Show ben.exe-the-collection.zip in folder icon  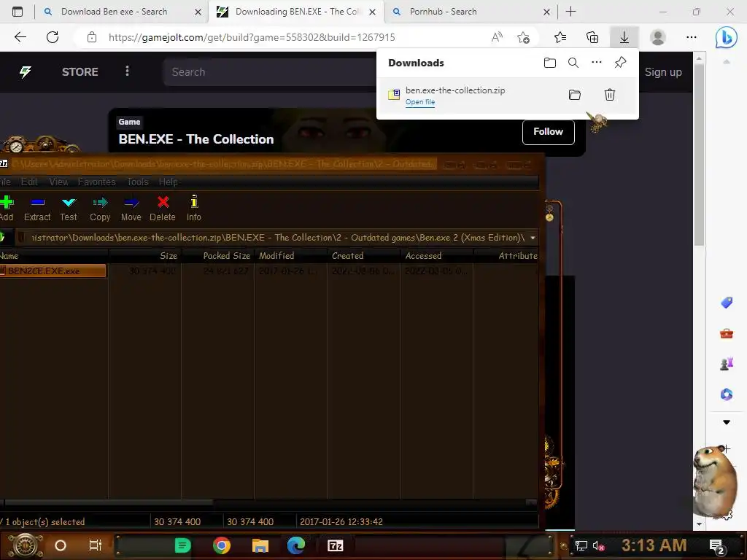pos(575,95)
